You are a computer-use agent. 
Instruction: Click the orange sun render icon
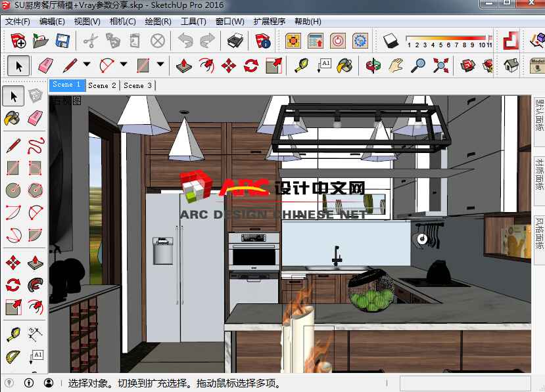click(x=293, y=41)
